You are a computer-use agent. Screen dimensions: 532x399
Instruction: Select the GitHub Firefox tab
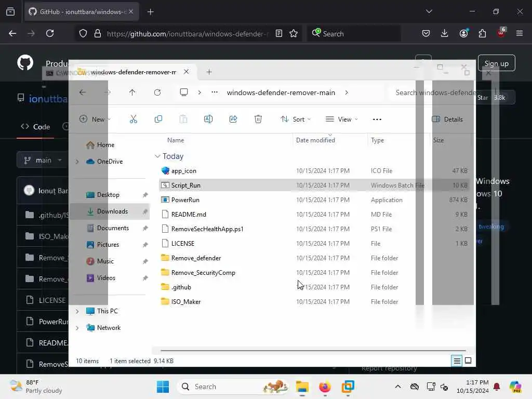(82, 11)
